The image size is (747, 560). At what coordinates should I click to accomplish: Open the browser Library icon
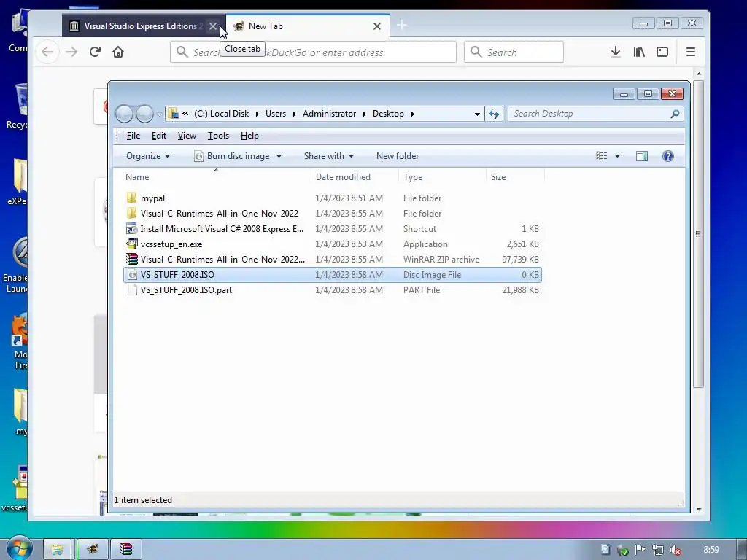coord(639,52)
